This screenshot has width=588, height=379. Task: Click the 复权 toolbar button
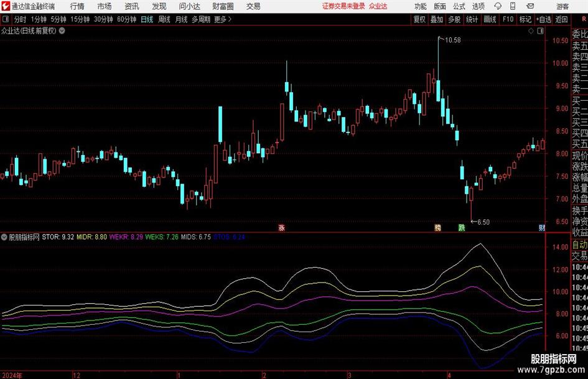[x=419, y=19]
